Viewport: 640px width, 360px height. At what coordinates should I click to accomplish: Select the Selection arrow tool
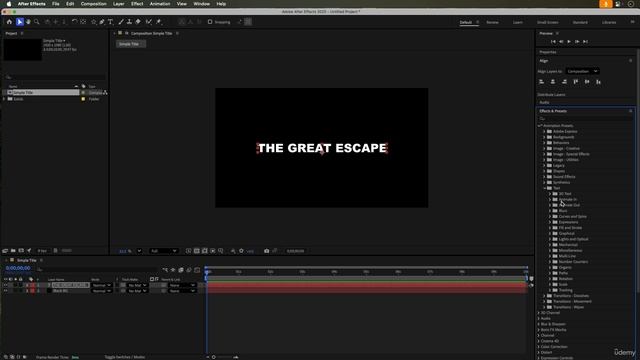(19, 22)
